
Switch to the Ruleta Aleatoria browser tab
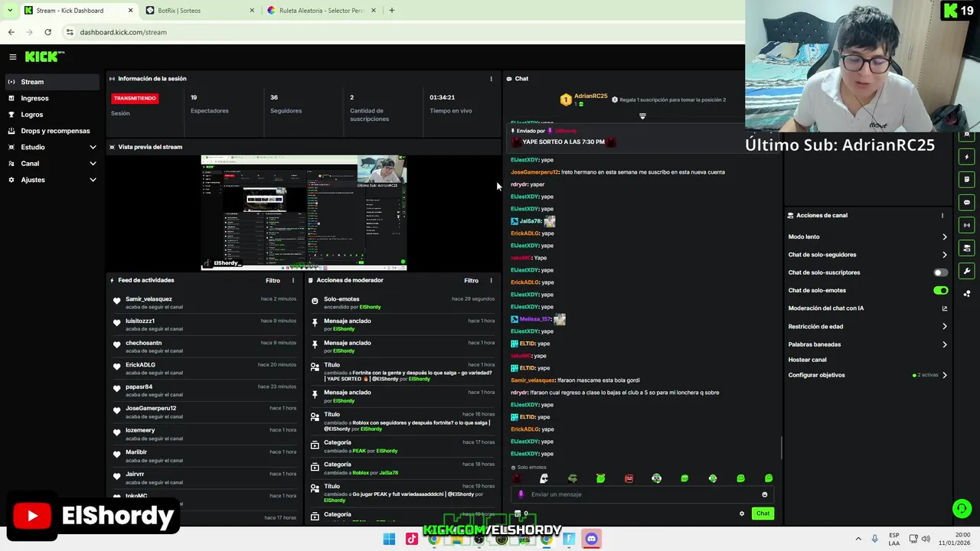coord(322,11)
